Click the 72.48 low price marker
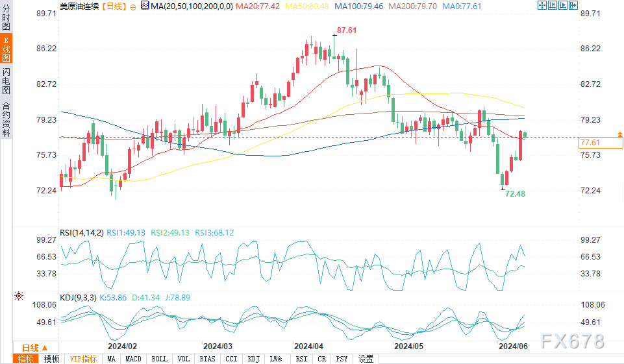The image size is (624, 364). (514, 194)
